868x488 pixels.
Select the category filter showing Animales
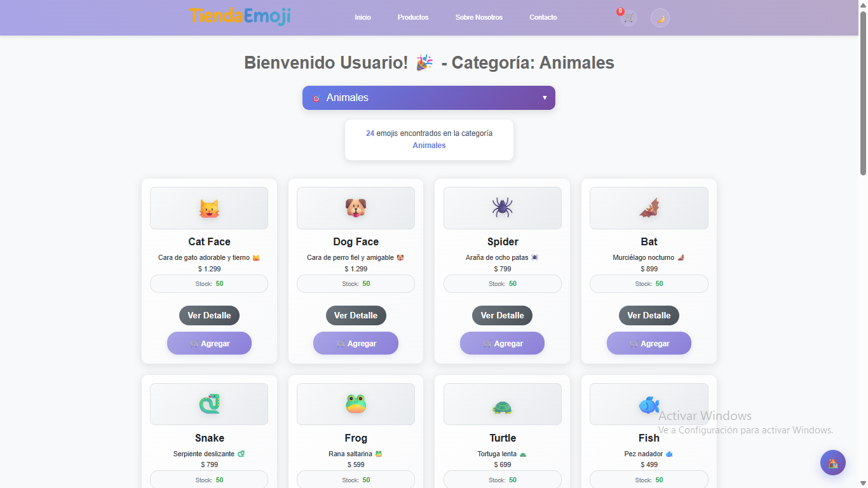tap(428, 98)
